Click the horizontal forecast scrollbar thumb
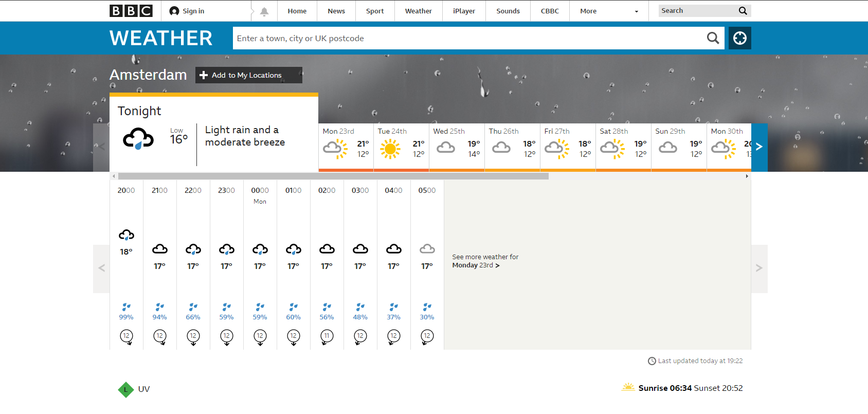The width and height of the screenshot is (868, 414). pyautogui.click(x=333, y=176)
